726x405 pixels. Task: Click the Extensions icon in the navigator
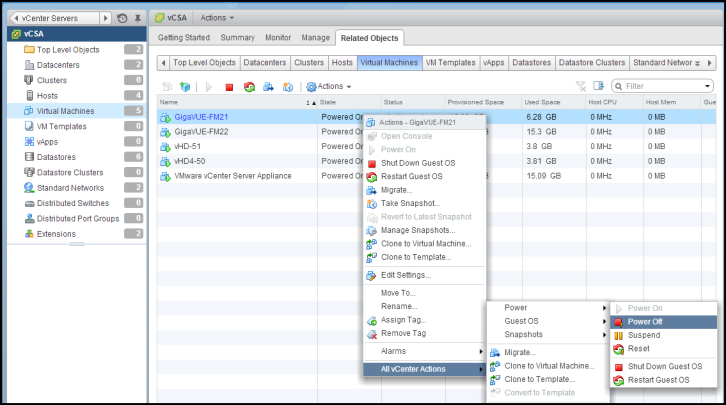point(29,234)
